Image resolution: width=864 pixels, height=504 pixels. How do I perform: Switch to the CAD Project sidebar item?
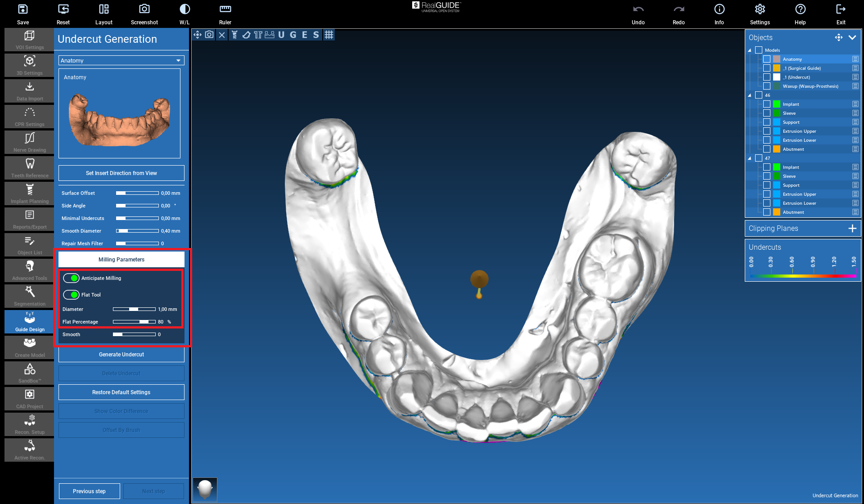pos(30,398)
